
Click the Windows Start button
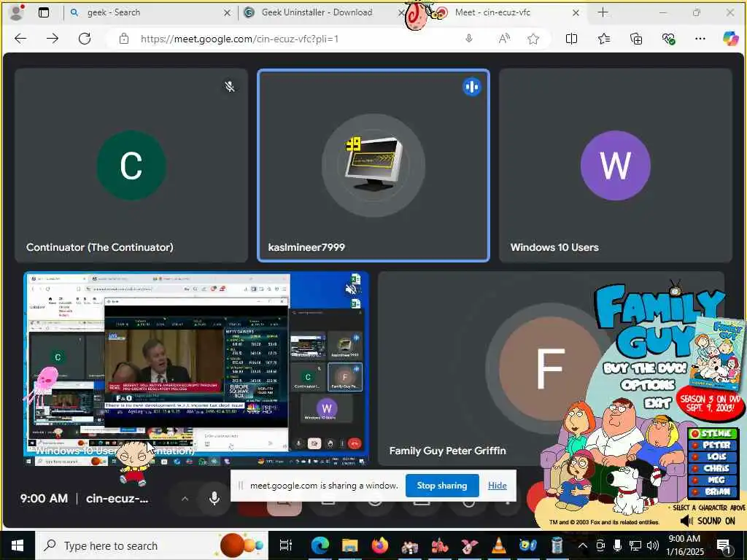(x=18, y=545)
